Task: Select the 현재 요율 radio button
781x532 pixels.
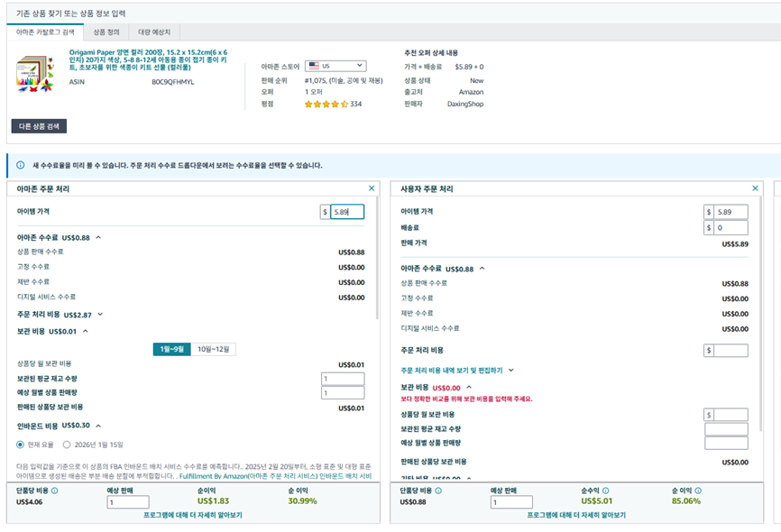Action: (x=20, y=445)
